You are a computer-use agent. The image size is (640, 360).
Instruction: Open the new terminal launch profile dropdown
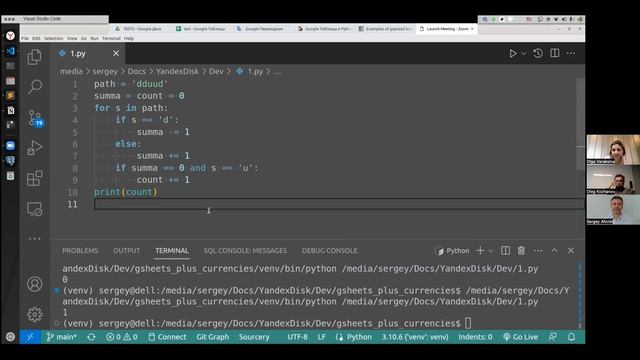[x=491, y=251]
